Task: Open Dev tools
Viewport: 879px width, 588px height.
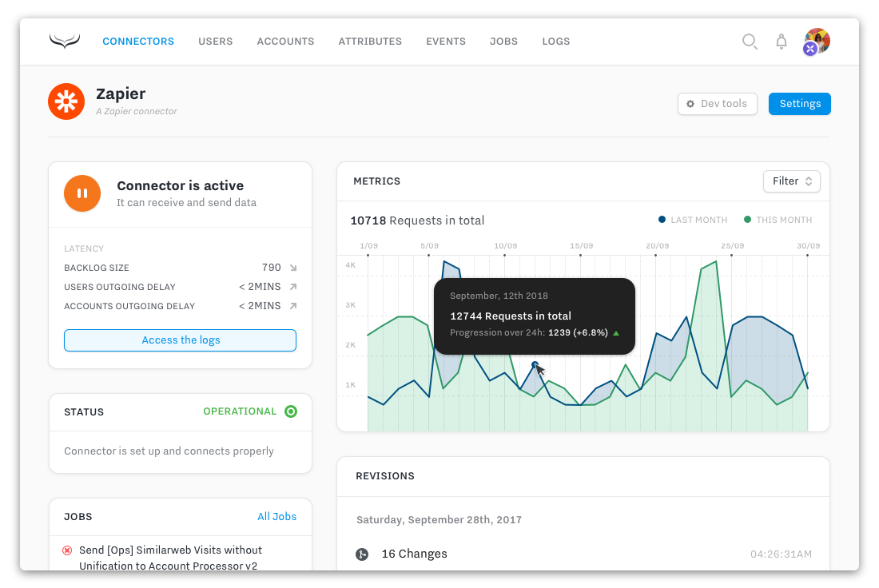Action: (x=718, y=104)
